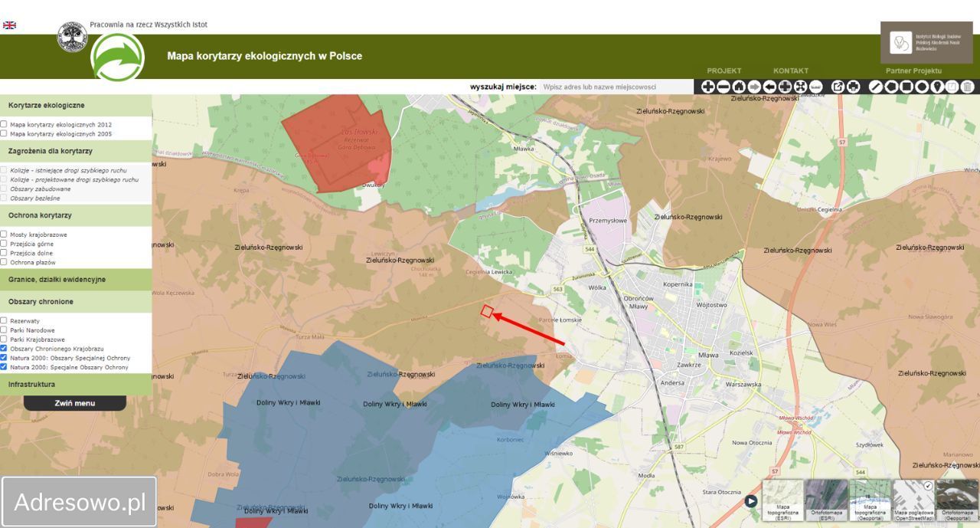Click the Obszary zabudowane layer checkbox
Viewport: 980px width, 528px height.
pyautogui.click(x=4, y=189)
